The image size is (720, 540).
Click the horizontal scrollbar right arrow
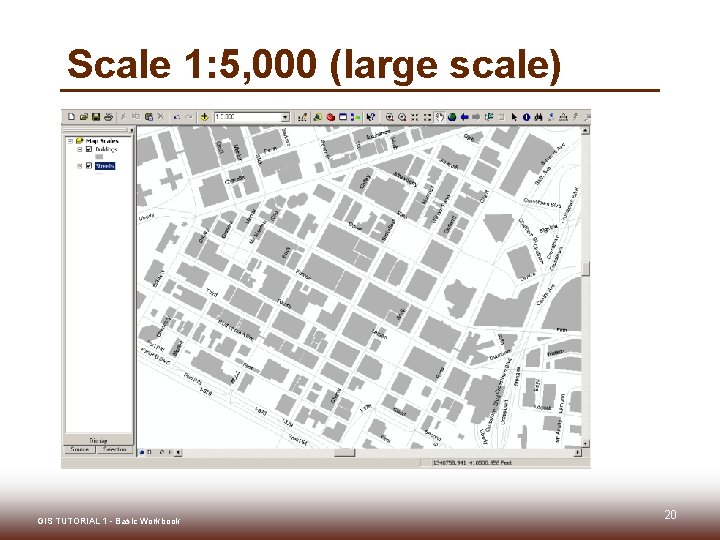coord(578,453)
